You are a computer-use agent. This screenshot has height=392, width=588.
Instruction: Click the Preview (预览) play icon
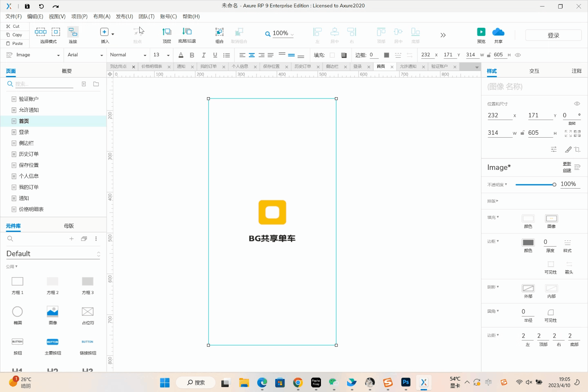tap(481, 32)
